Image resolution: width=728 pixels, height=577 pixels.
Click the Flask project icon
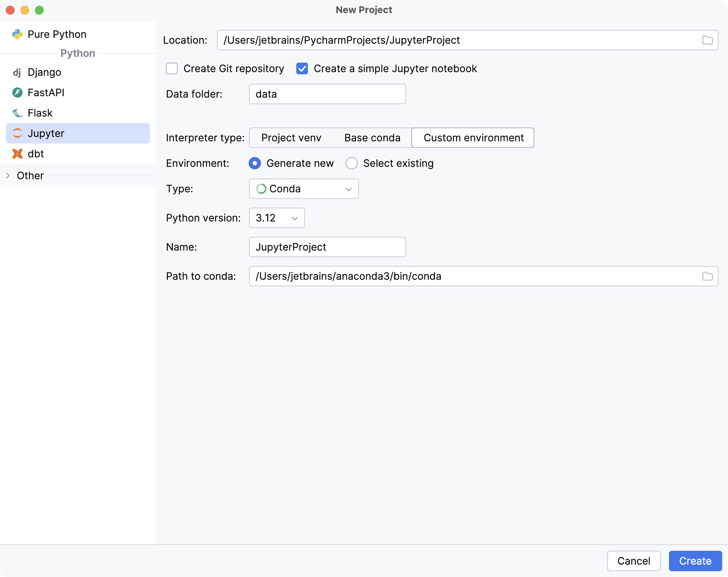tap(17, 113)
